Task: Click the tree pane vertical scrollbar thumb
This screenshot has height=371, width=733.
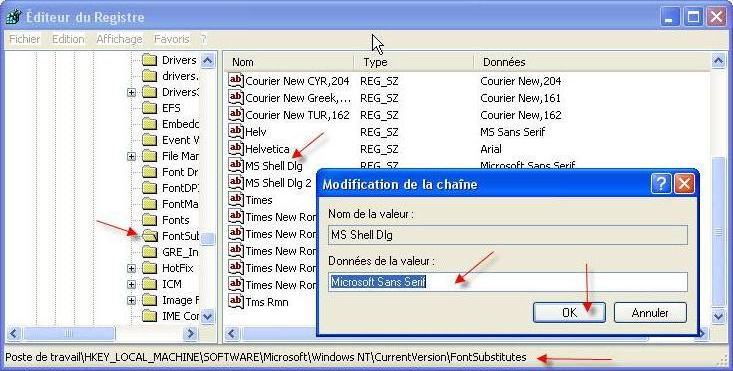Action: [x=207, y=238]
